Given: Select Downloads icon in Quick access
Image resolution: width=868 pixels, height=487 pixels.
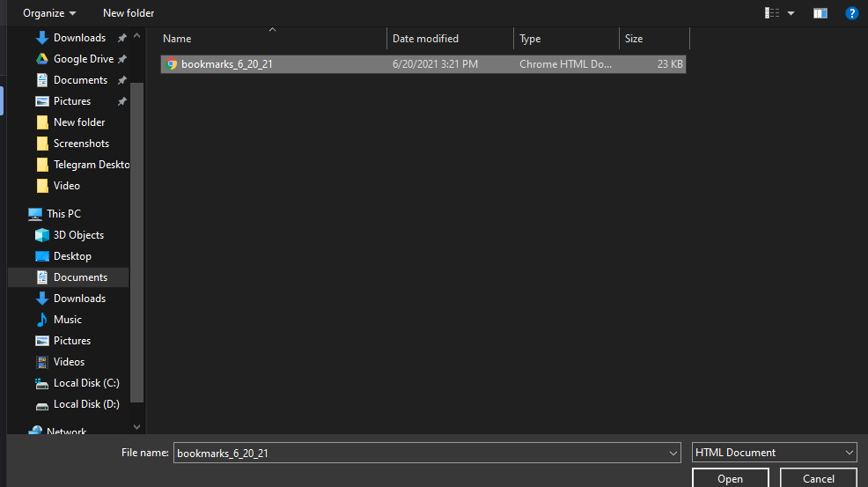Looking at the screenshot, I should [x=42, y=38].
